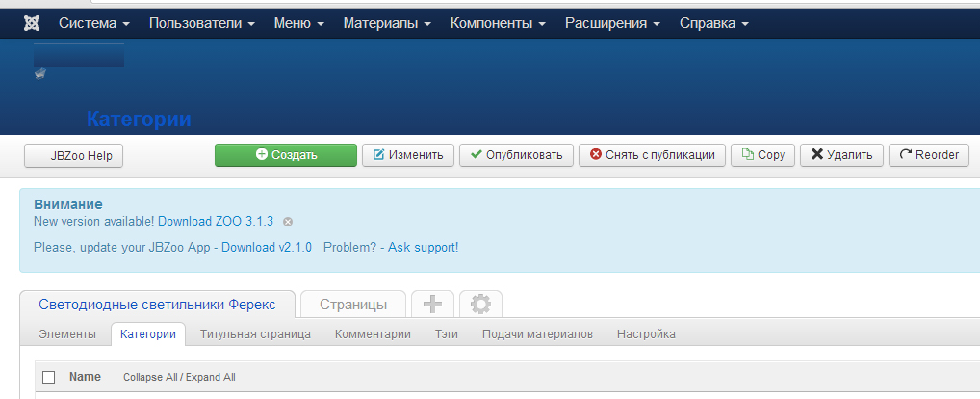Click Снять с публикации button
Image resolution: width=980 pixels, height=399 pixels.
652,155
